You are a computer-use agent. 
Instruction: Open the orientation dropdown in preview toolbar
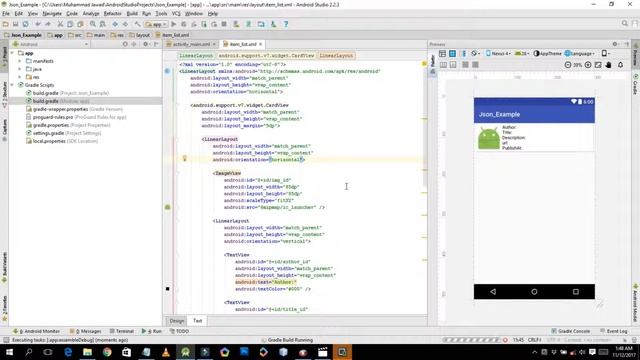[475, 53]
